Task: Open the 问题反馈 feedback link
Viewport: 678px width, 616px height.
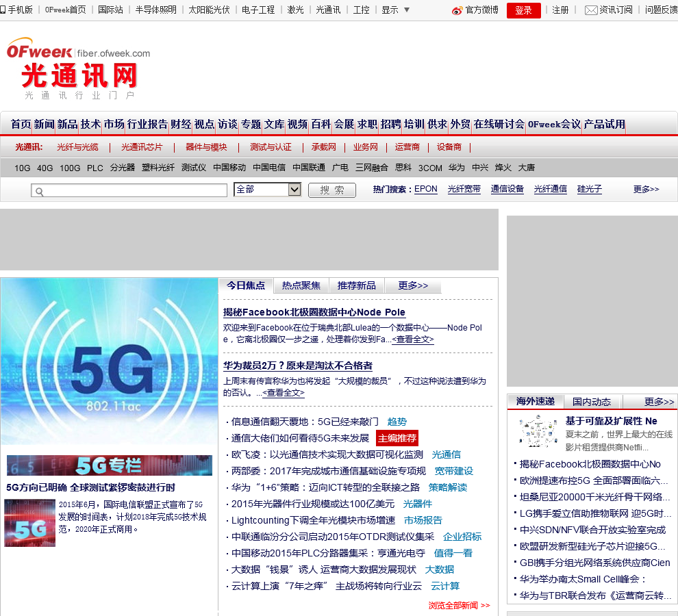Action: tap(661, 10)
